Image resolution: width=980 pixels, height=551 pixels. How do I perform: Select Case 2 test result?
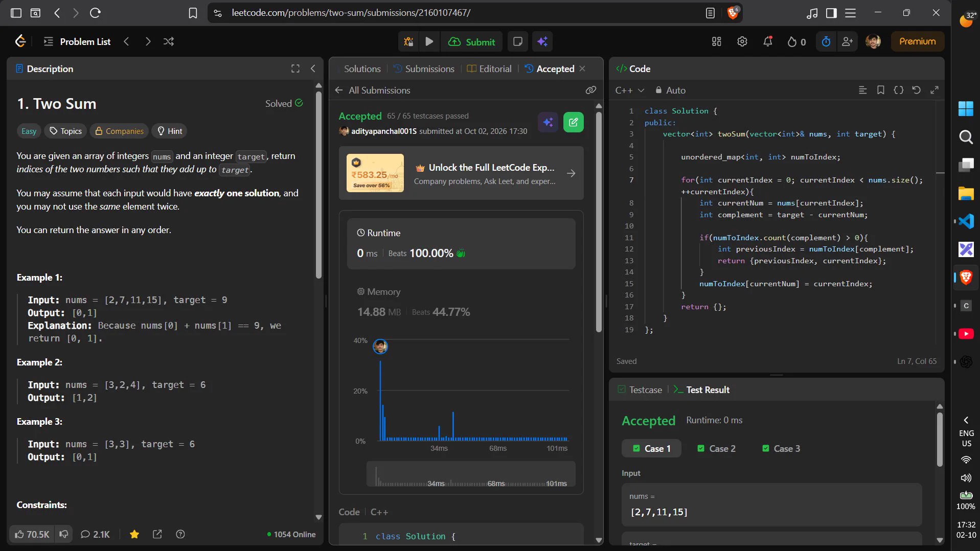point(717,448)
